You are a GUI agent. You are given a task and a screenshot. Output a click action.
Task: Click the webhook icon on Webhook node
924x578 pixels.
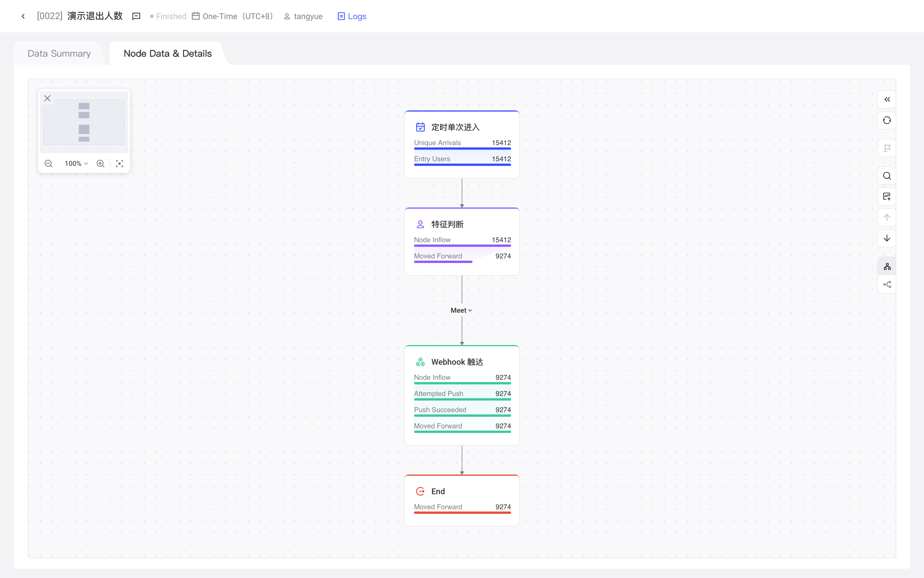(420, 362)
